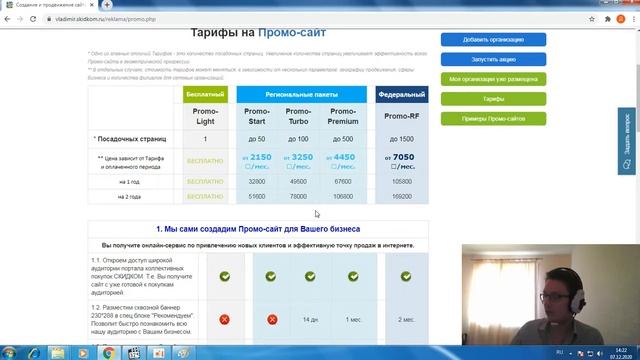Image resolution: width=640 pixels, height=360 pixels.
Task: Click the 'Промо-сайт' heading link
Action: (x=292, y=33)
